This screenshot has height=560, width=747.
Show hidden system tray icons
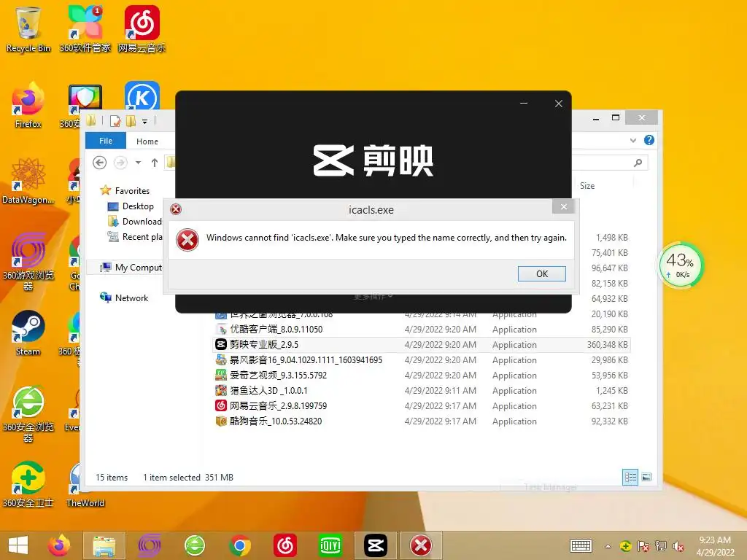tap(608, 546)
